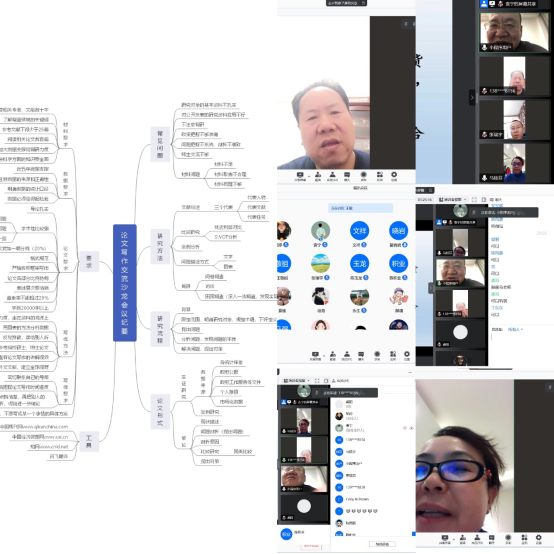Open the invite icon in avatar-grid meeting toolbar
554x554 pixels.
(x=332, y=354)
